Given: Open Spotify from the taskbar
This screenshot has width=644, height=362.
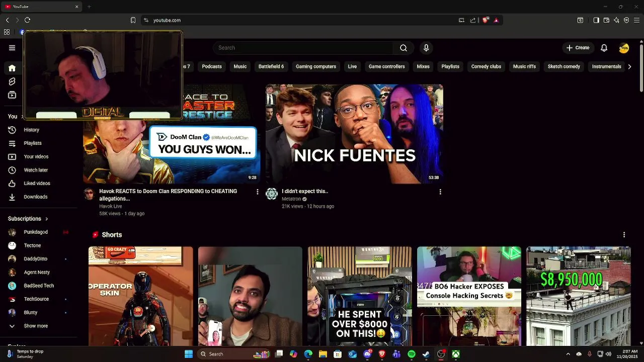Looking at the screenshot, I should tap(412, 354).
